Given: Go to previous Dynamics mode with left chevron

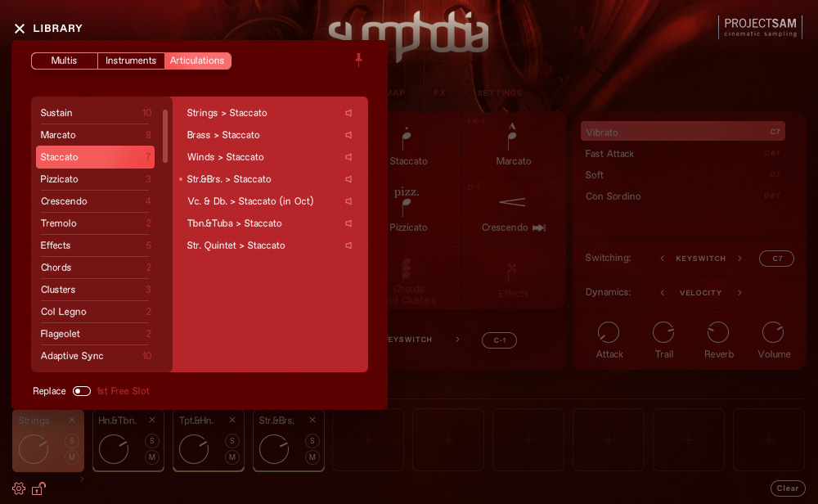Looking at the screenshot, I should point(663,293).
